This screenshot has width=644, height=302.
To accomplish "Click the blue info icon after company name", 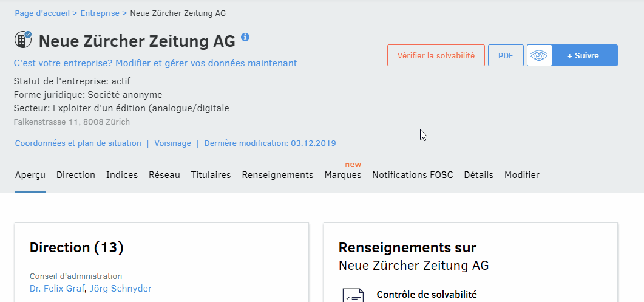I will tap(245, 37).
